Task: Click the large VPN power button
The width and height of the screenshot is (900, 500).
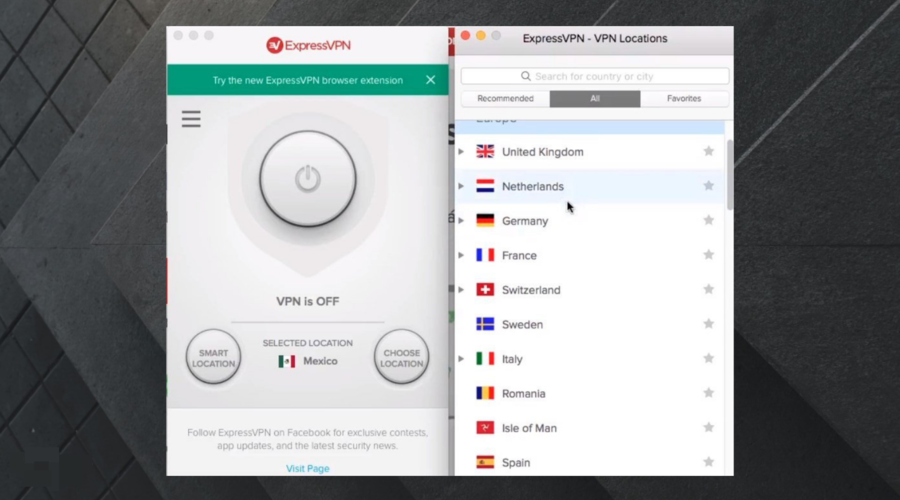Action: point(308,179)
